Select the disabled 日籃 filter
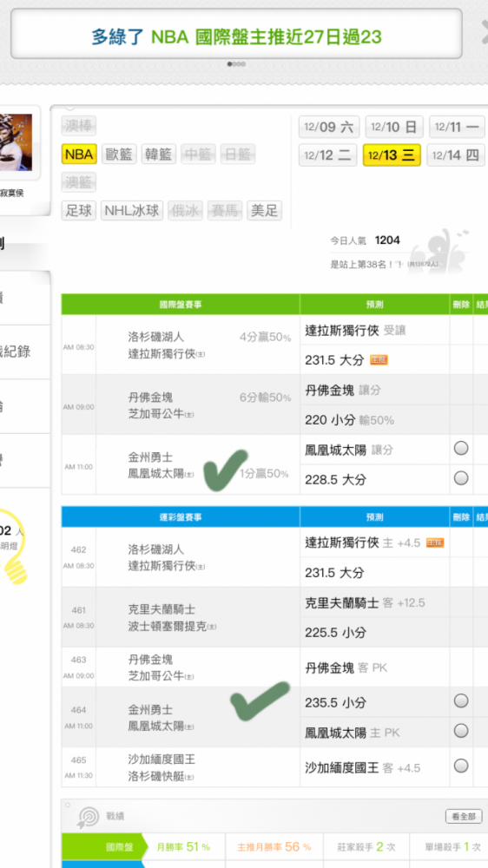This screenshot has height=868, width=488. pyautogui.click(x=238, y=154)
